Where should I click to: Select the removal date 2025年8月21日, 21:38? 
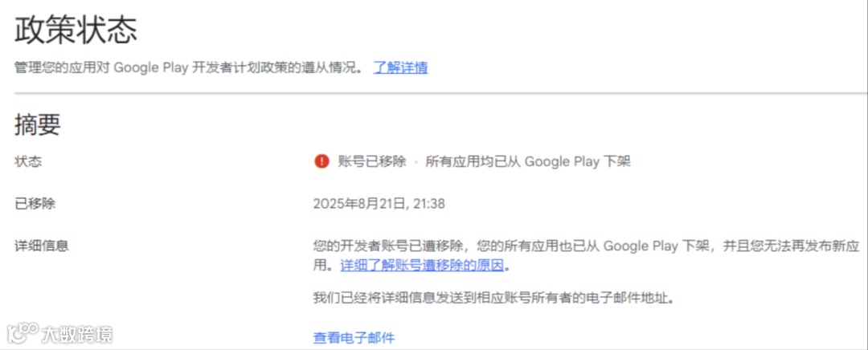pos(379,203)
